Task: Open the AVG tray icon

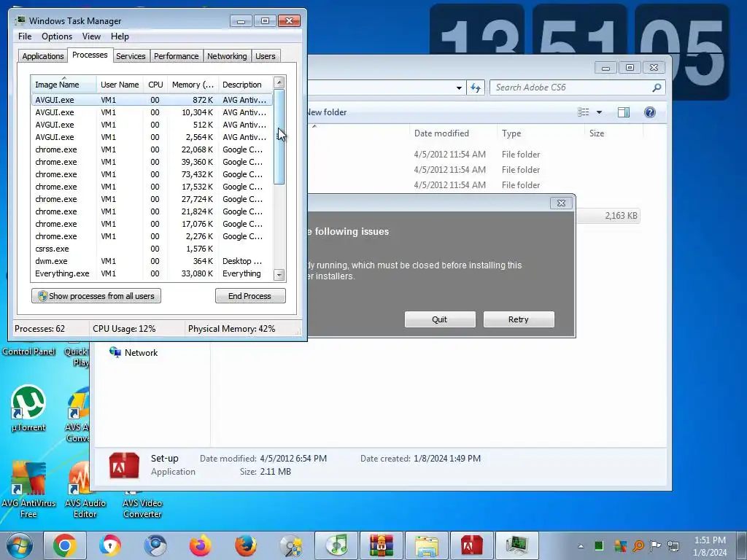Action: [620, 545]
